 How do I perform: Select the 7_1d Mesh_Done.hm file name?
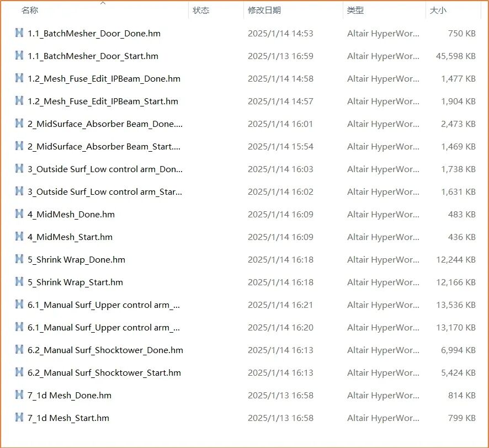[x=69, y=395]
